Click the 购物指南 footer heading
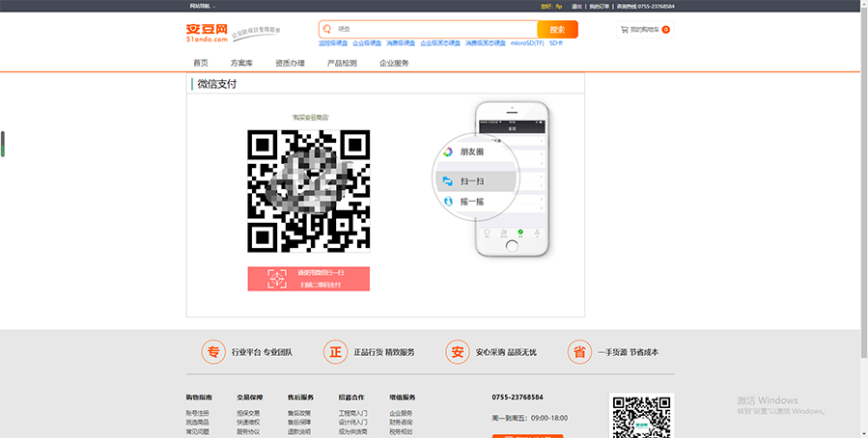This screenshot has width=868, height=438. [199, 397]
